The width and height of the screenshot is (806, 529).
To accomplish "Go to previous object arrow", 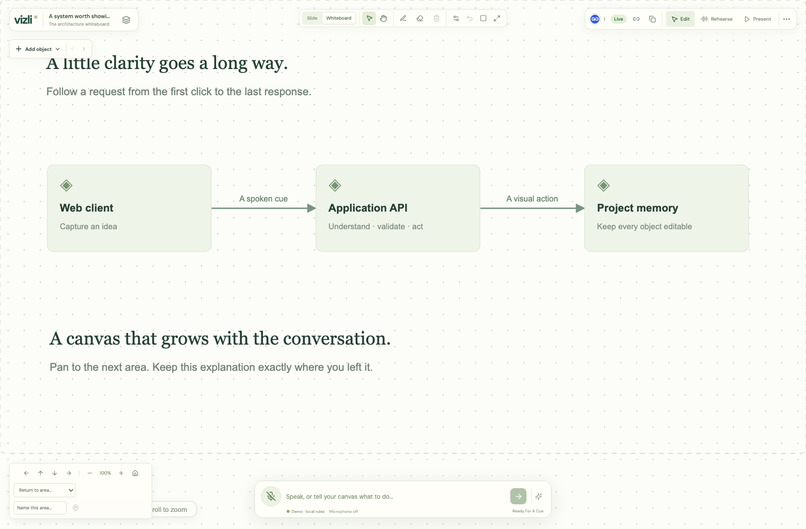I will tap(72, 49).
